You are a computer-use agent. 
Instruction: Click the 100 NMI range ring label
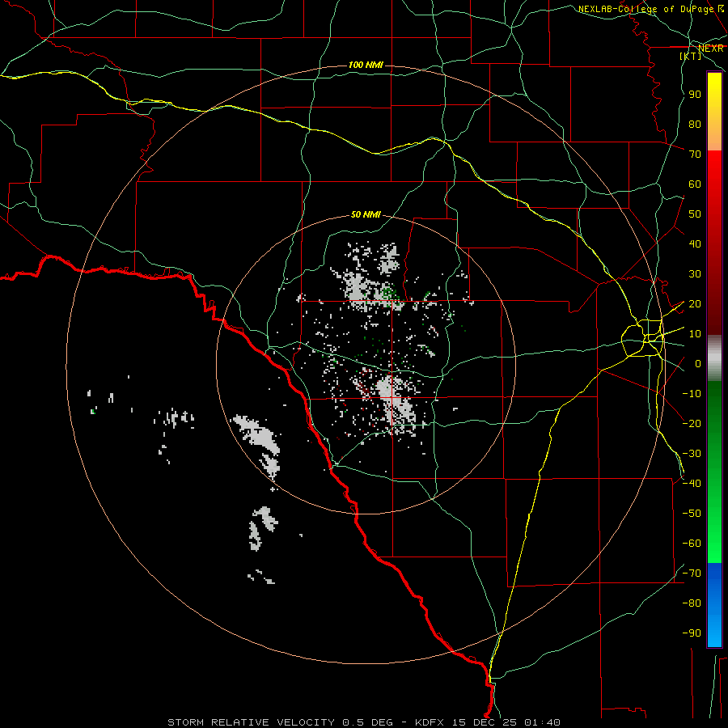coord(366,65)
